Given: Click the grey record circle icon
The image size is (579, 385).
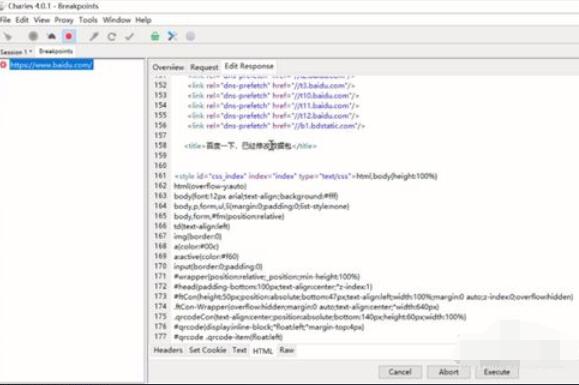Looking at the screenshot, I should pyautogui.click(x=33, y=36).
